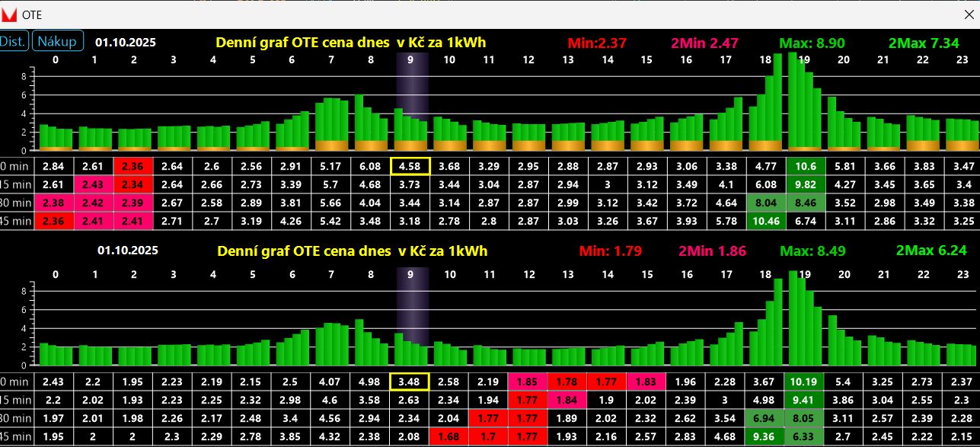Click the green 9.36 cell in lower table
Image resolution: width=980 pixels, height=447 pixels.
(765, 436)
